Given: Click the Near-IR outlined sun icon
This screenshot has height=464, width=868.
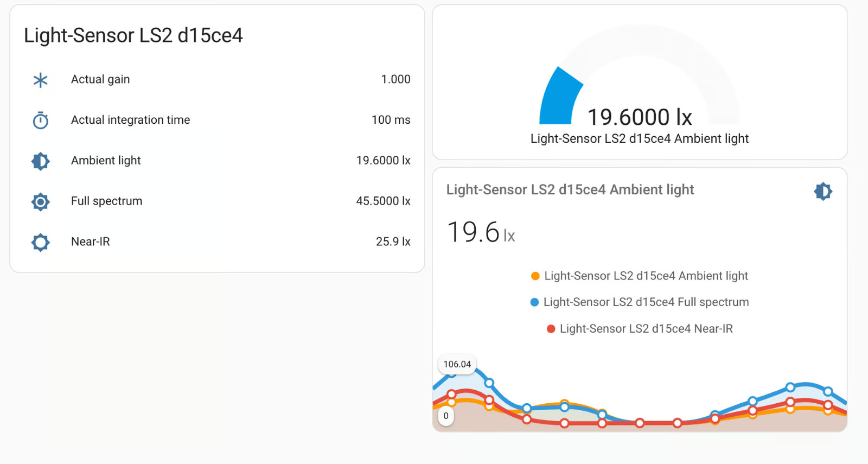Looking at the screenshot, I should 41,242.
